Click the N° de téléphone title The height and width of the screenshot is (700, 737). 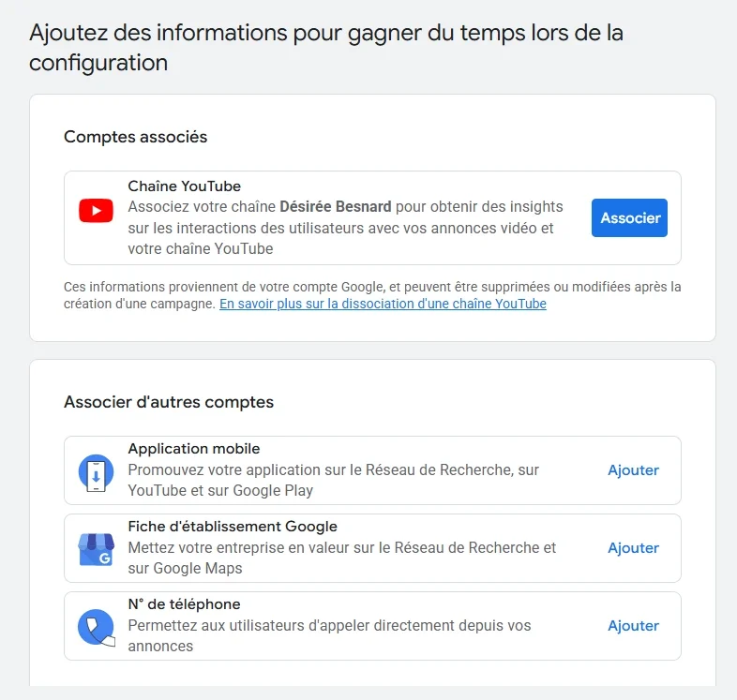(184, 604)
